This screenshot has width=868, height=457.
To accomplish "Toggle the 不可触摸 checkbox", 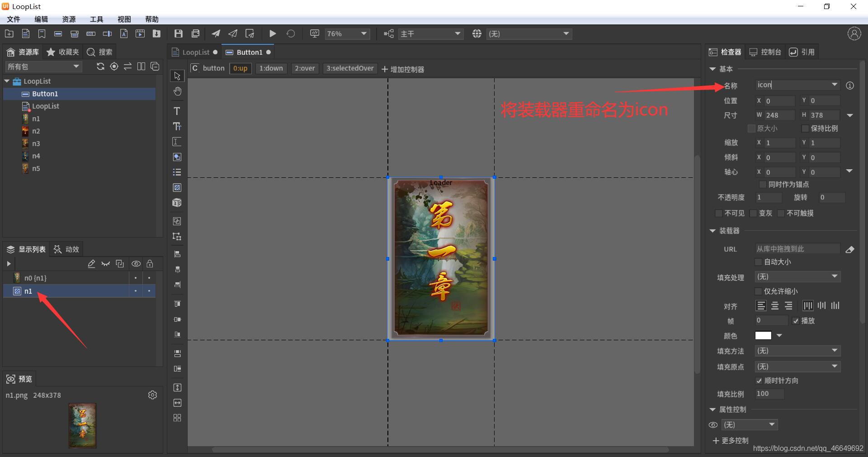I will tap(781, 213).
